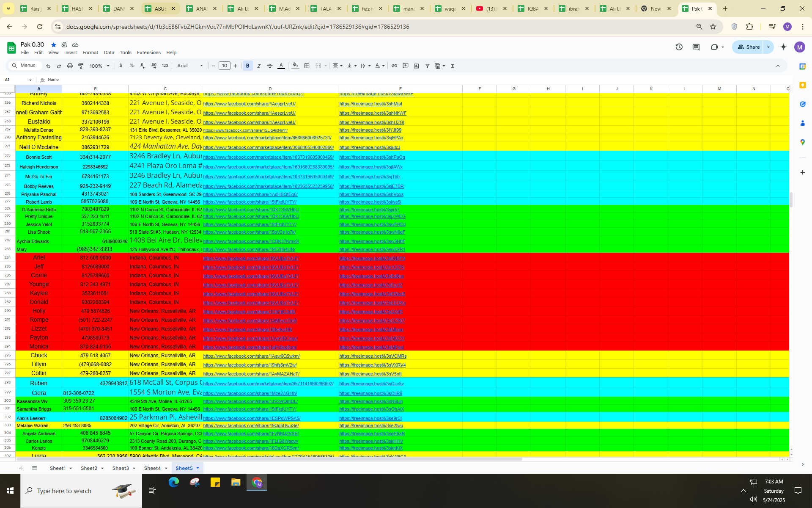The image size is (812, 508).
Task: Click the Share button
Action: point(749,47)
